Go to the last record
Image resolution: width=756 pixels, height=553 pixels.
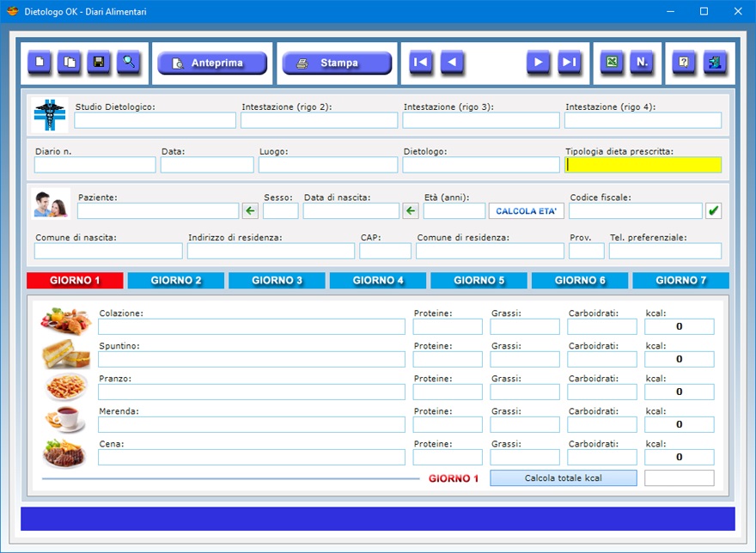click(570, 62)
